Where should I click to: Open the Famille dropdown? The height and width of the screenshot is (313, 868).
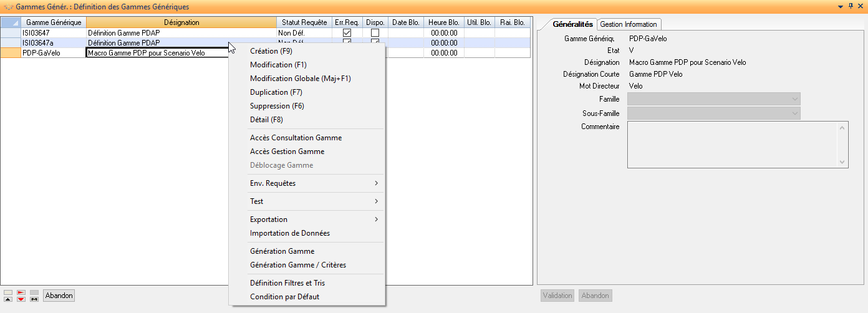click(794, 99)
